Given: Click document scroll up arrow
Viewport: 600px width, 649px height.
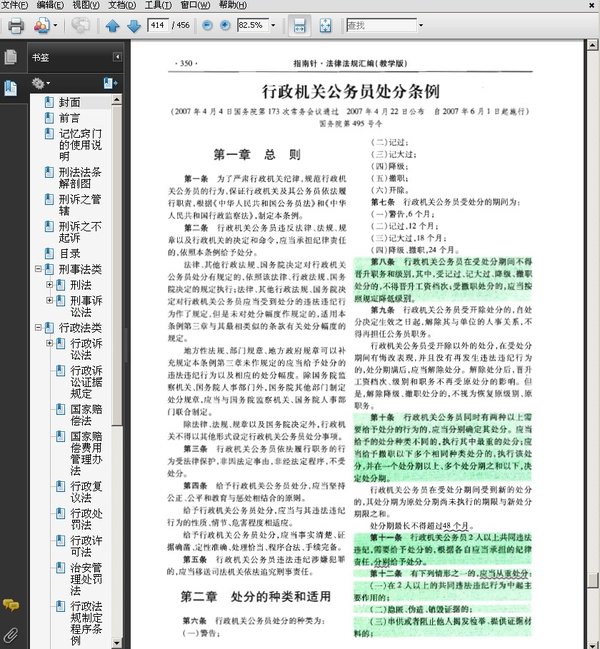Looking at the screenshot, I should coord(593,44).
